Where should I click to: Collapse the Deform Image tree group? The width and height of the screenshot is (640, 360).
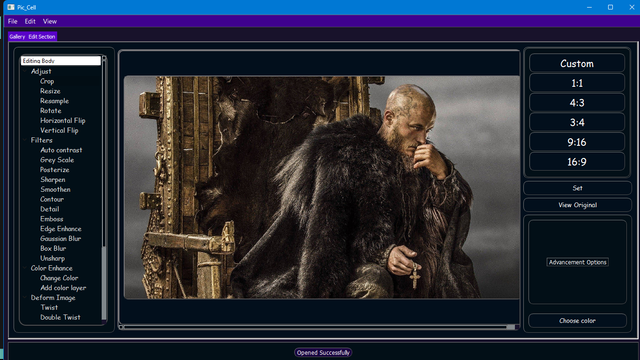coord(25,298)
